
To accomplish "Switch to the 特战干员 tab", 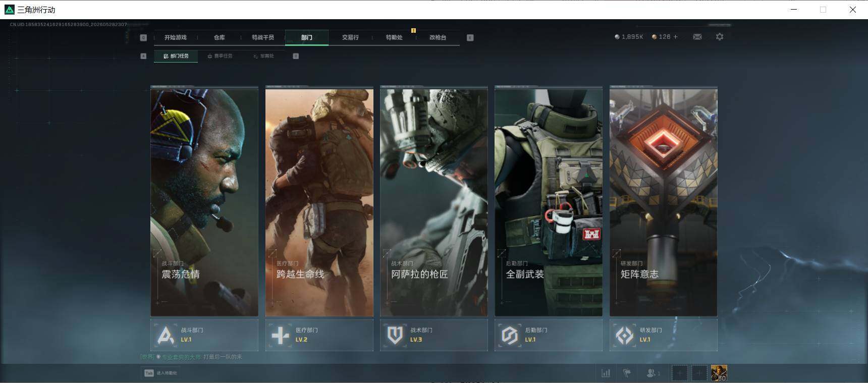I will pos(263,37).
